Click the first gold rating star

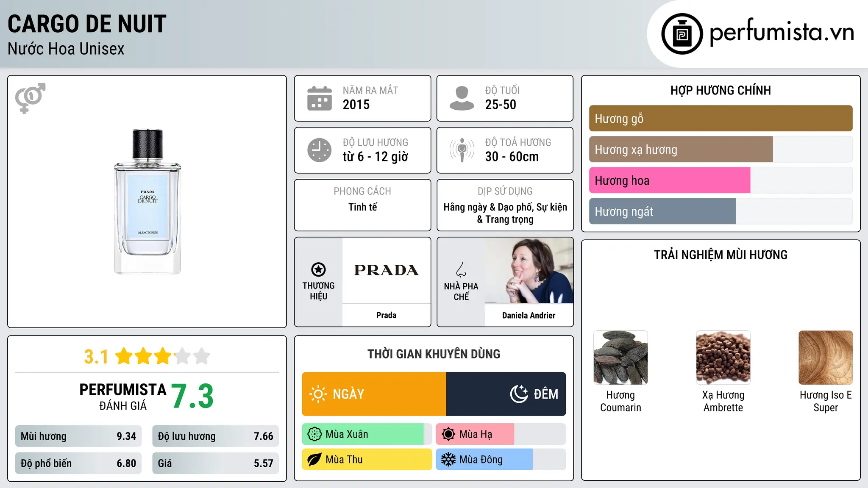pyautogui.click(x=124, y=356)
